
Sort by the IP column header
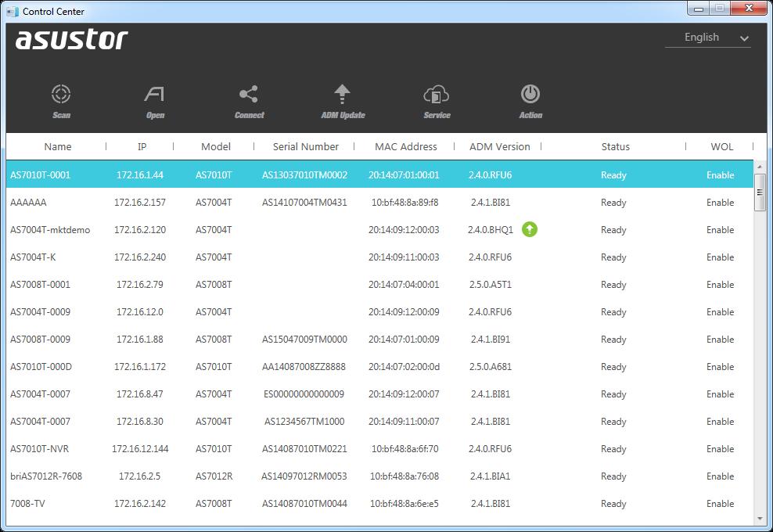coord(142,146)
